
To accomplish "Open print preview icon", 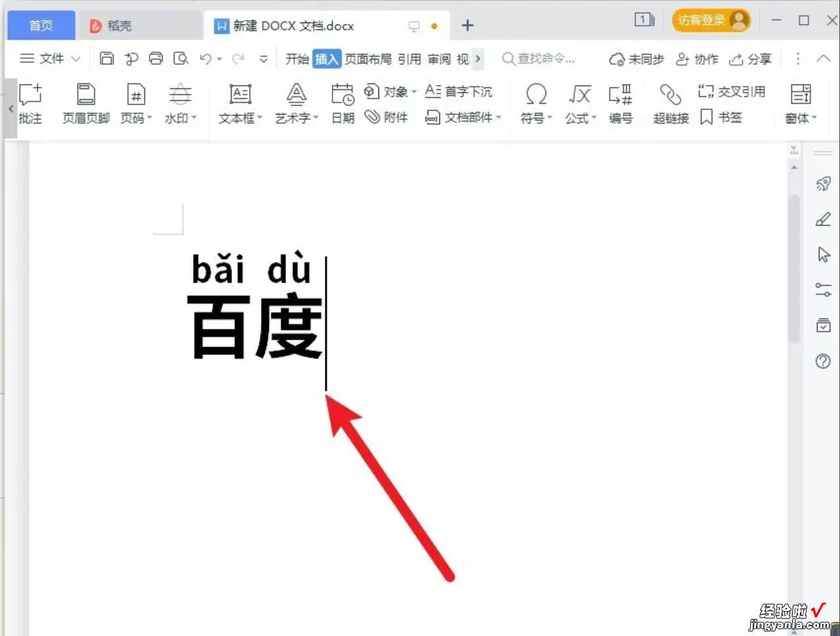I will tap(180, 58).
